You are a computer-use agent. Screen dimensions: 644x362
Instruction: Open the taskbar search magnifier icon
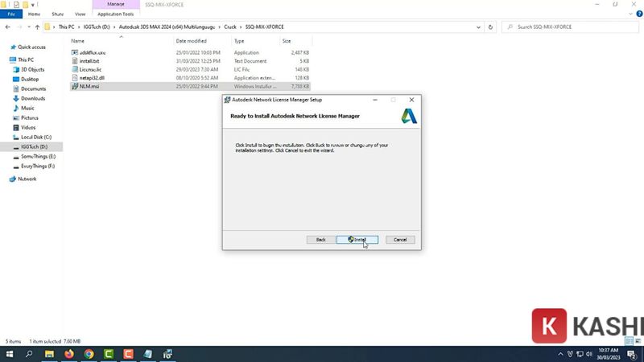pyautogui.click(x=29, y=353)
